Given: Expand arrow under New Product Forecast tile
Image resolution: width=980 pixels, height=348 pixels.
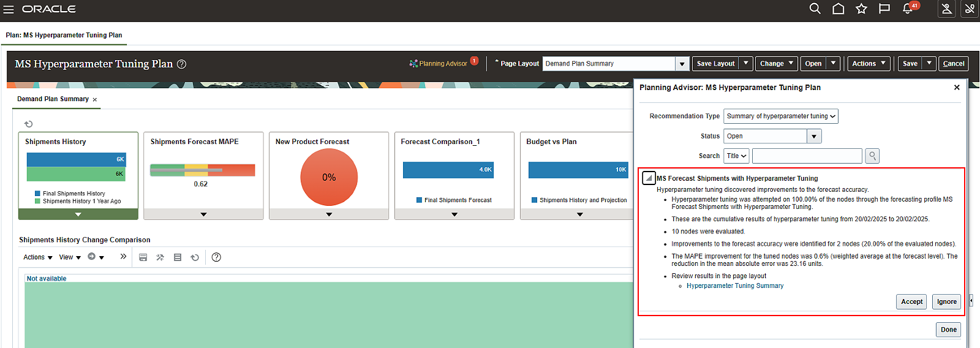Looking at the screenshot, I should coord(329,214).
